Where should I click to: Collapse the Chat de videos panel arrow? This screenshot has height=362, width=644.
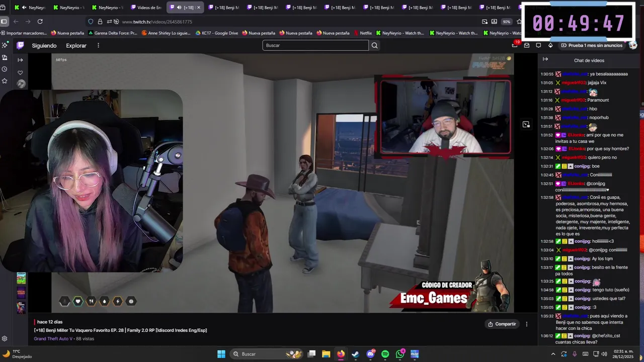[545, 59]
